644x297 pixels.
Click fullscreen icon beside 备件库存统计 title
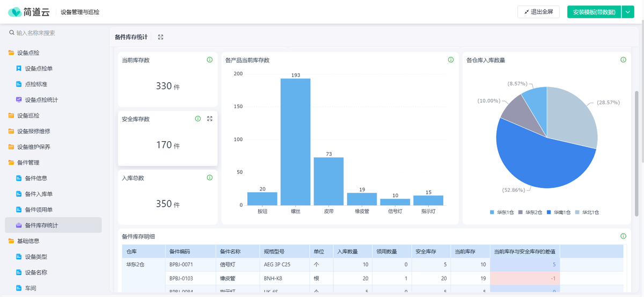pos(160,37)
